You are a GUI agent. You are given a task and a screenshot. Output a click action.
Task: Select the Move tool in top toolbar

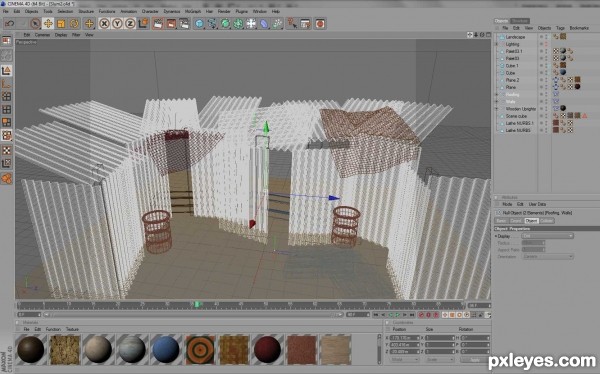click(x=48, y=24)
